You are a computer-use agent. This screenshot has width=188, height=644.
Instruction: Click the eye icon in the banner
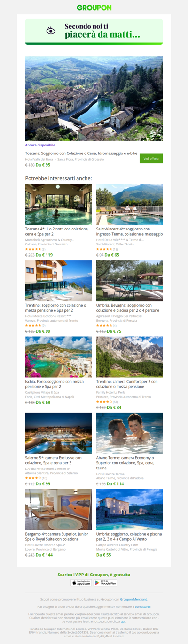(x=51, y=31)
